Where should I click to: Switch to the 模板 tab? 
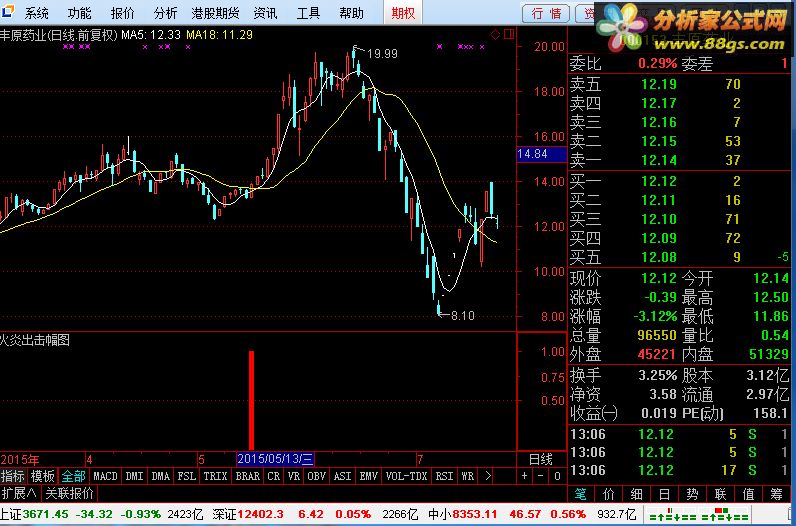pyautogui.click(x=43, y=476)
